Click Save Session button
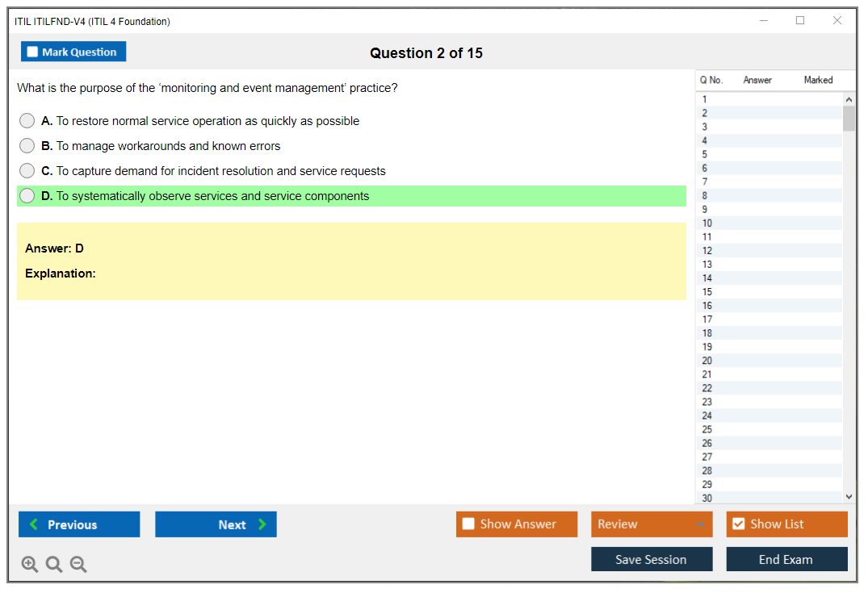 click(651, 559)
